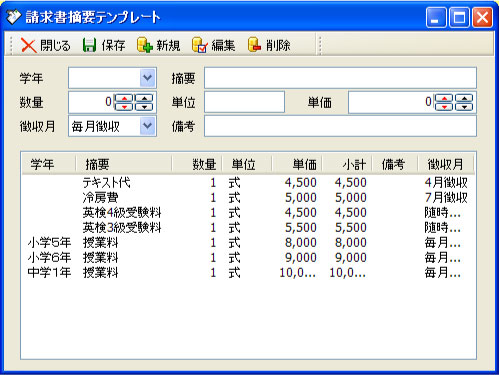Focus the 備考 text field

(x=340, y=126)
